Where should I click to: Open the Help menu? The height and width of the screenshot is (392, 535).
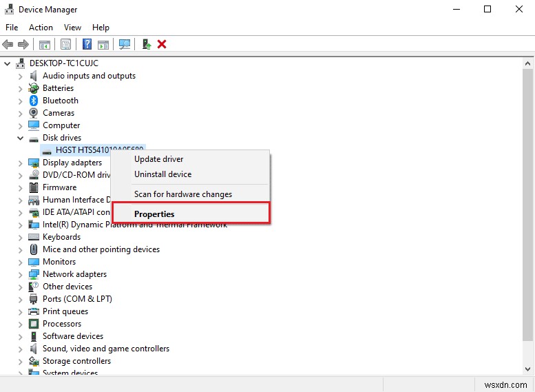(x=101, y=28)
